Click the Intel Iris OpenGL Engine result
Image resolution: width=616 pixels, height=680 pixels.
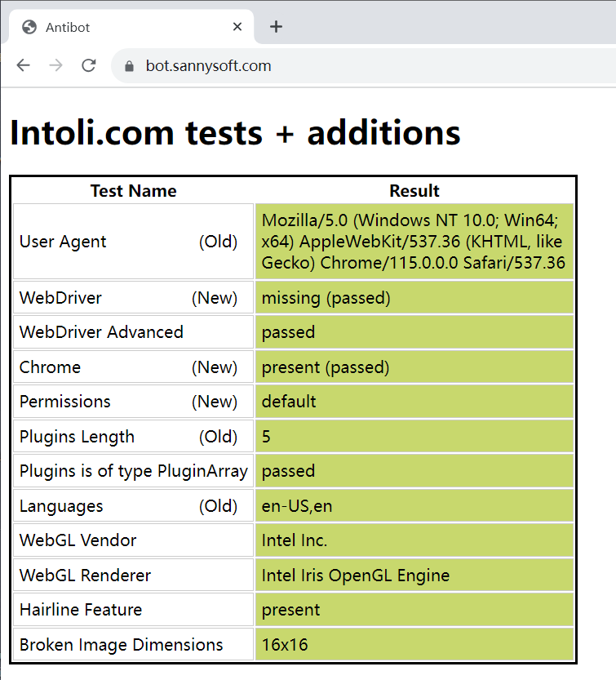[356, 576]
